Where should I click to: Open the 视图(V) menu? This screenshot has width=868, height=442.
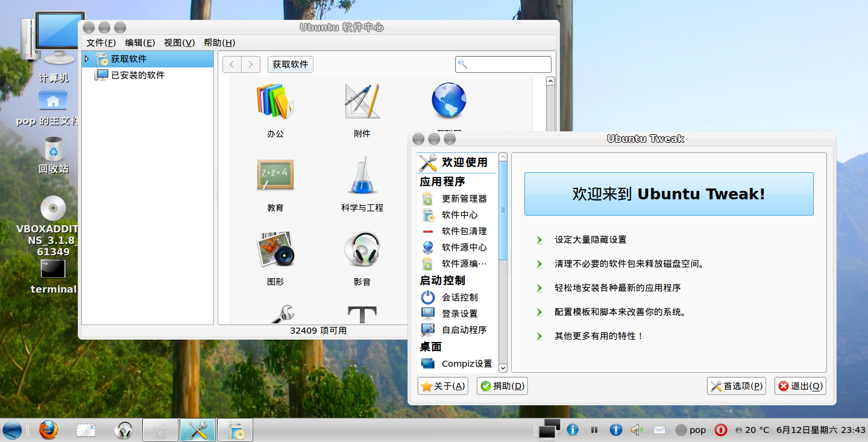click(x=179, y=43)
